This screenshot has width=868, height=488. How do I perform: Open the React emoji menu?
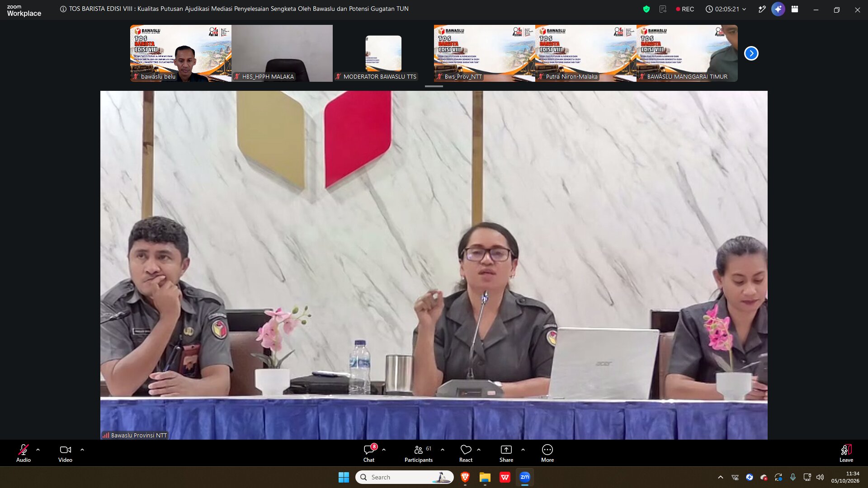pos(466,453)
